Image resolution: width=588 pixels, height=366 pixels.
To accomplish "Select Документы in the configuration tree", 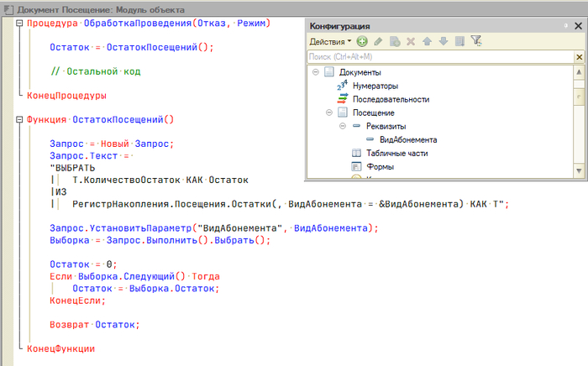I will click(360, 72).
